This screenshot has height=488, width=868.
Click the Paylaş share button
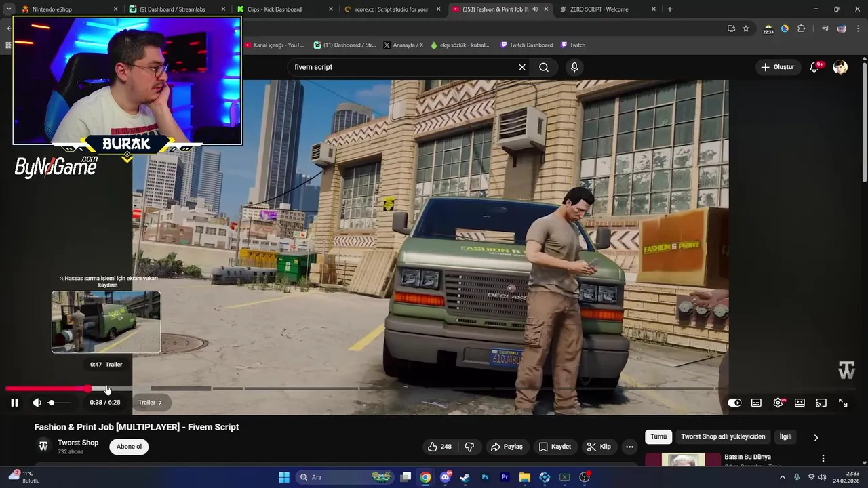507,447
